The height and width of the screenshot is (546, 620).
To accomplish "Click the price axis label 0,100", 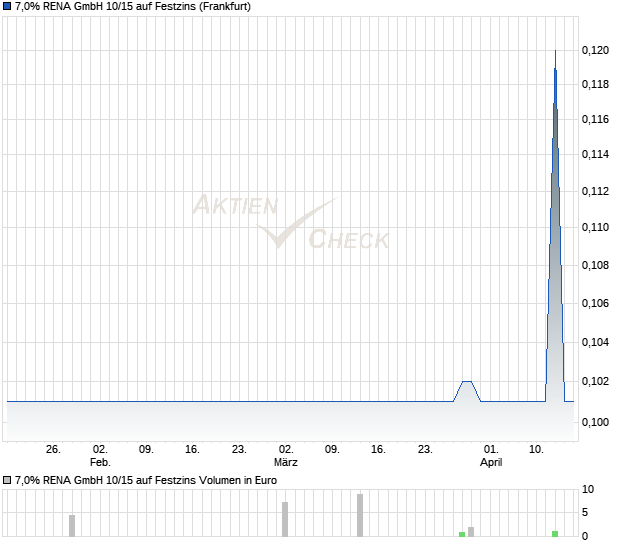I will click(595, 422).
